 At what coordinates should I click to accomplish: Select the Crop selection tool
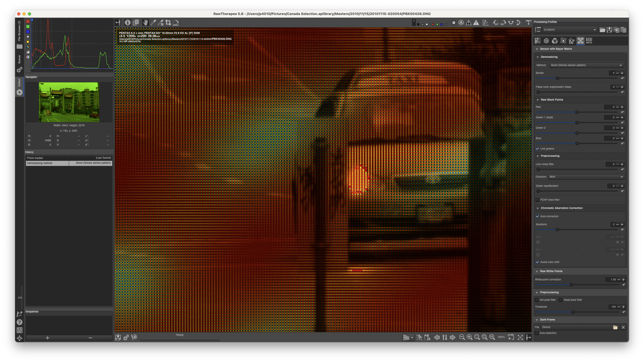click(x=168, y=22)
